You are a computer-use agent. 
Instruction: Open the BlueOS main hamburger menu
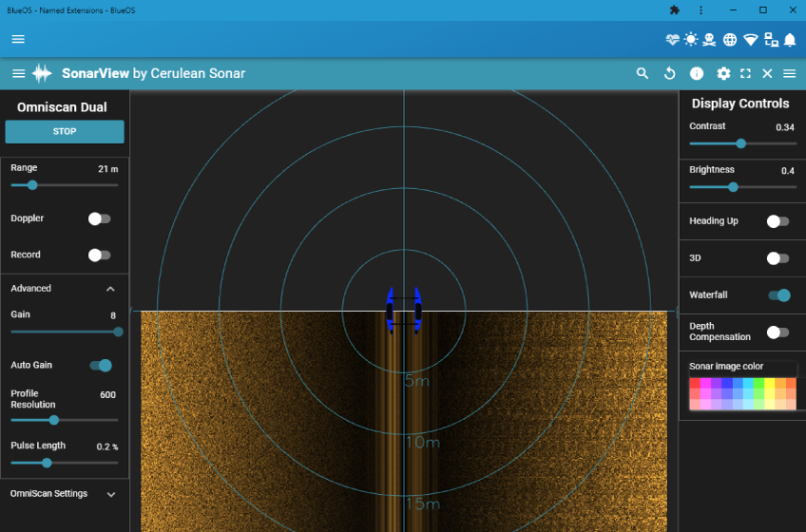click(x=18, y=40)
